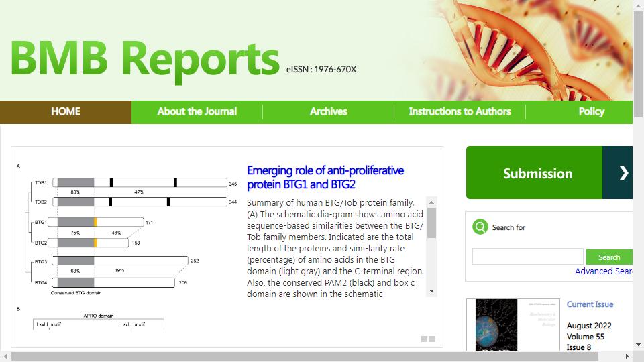The width and height of the screenshot is (644, 362).
Task: Select the second slide indicator square
Action: coord(432,339)
